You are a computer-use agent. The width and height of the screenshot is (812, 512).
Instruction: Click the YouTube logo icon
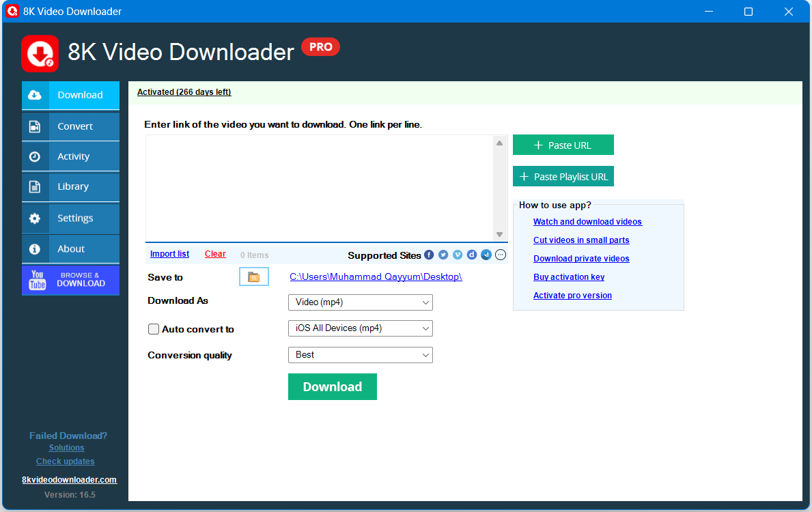pyautogui.click(x=38, y=280)
